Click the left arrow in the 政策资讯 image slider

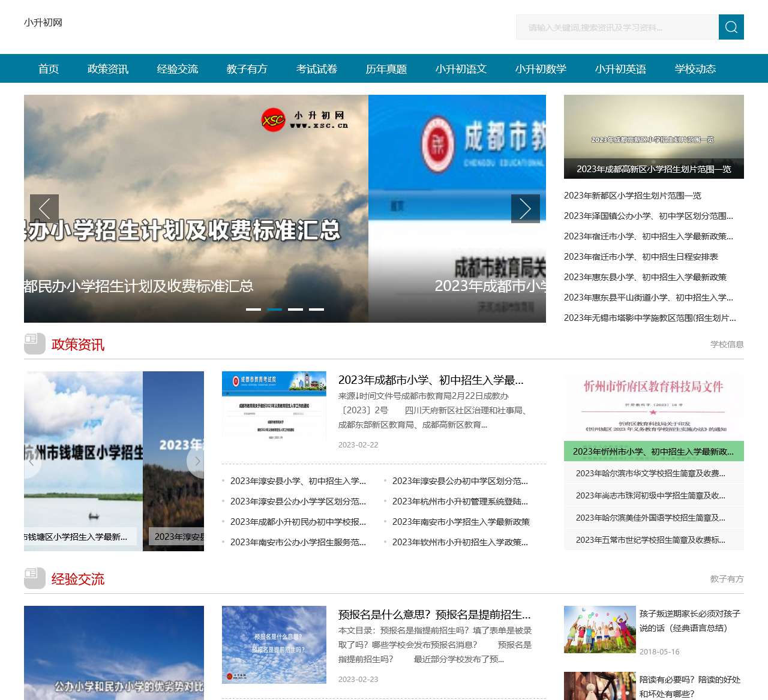point(31,461)
